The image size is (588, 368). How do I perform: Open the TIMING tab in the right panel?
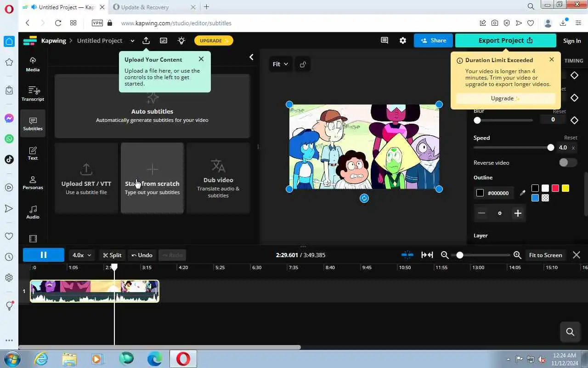click(574, 61)
